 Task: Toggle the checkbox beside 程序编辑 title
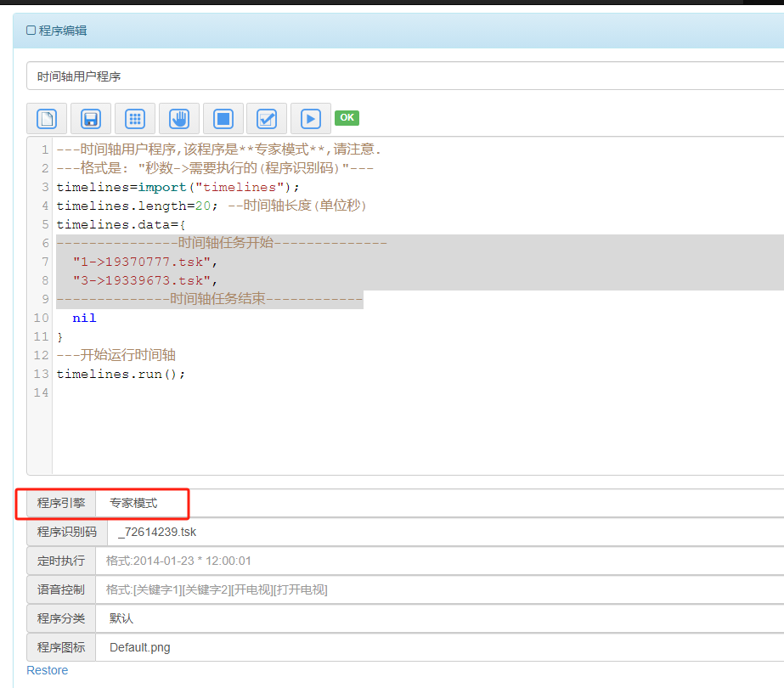click(x=31, y=31)
